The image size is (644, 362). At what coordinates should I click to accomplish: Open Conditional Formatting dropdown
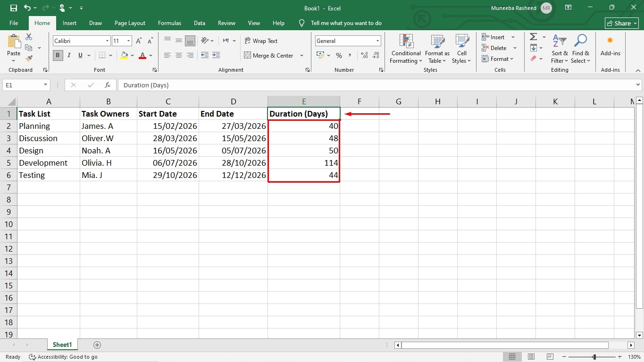pos(406,49)
